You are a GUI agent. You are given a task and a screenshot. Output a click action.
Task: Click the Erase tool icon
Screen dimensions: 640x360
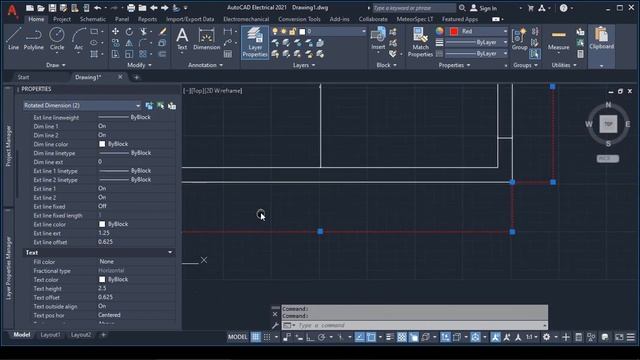pyautogui.click(x=162, y=31)
